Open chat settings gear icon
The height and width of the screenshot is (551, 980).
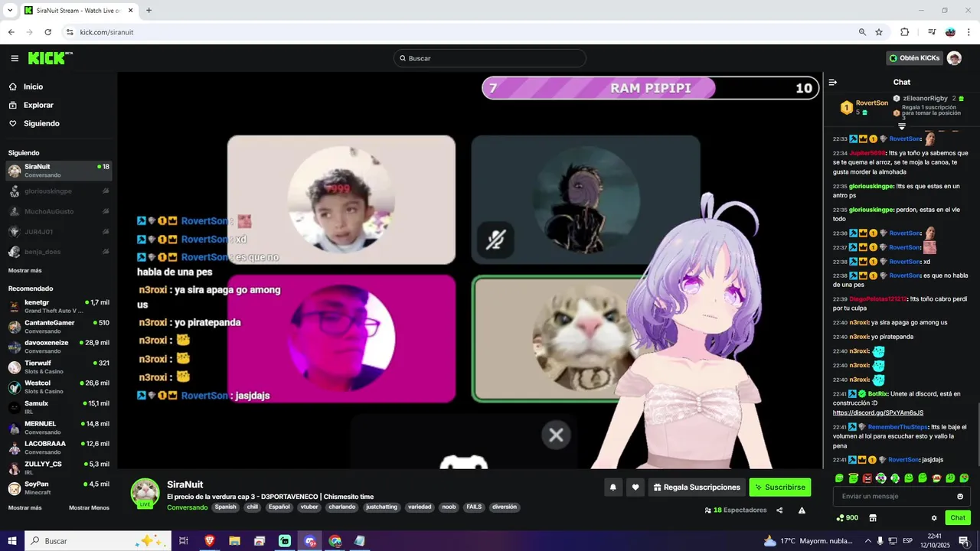coord(934,518)
